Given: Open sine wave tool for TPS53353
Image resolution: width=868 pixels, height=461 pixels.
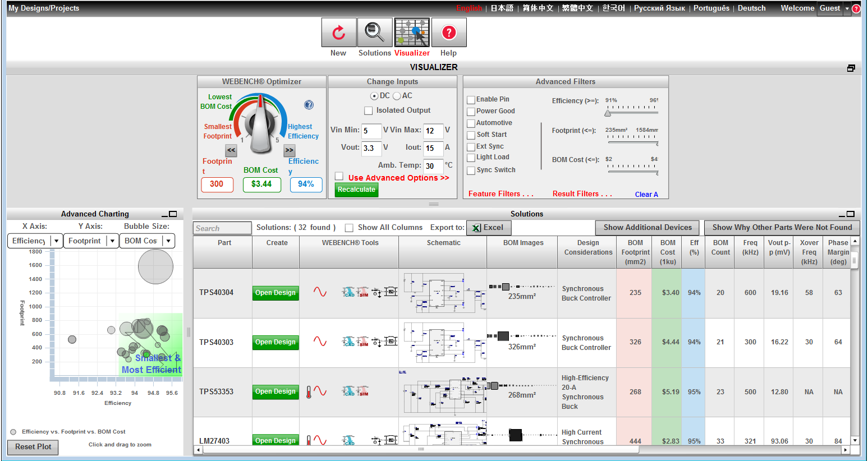Looking at the screenshot, I should tap(320, 391).
